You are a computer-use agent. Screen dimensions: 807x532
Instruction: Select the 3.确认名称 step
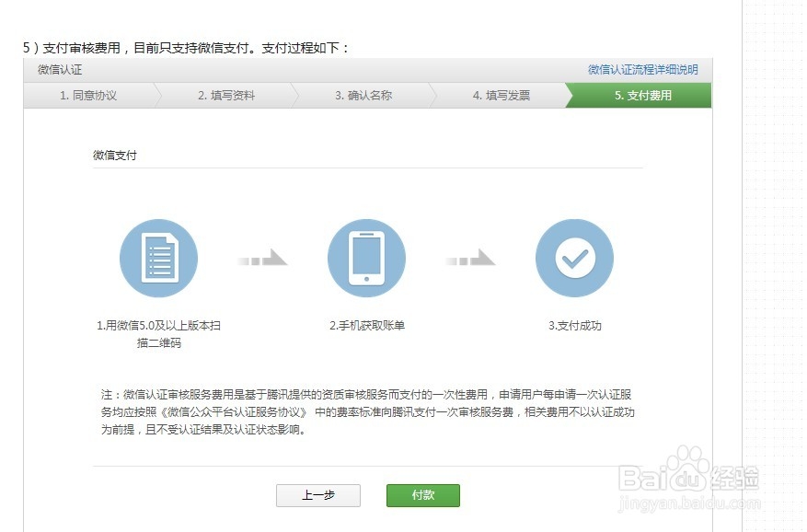[364, 95]
